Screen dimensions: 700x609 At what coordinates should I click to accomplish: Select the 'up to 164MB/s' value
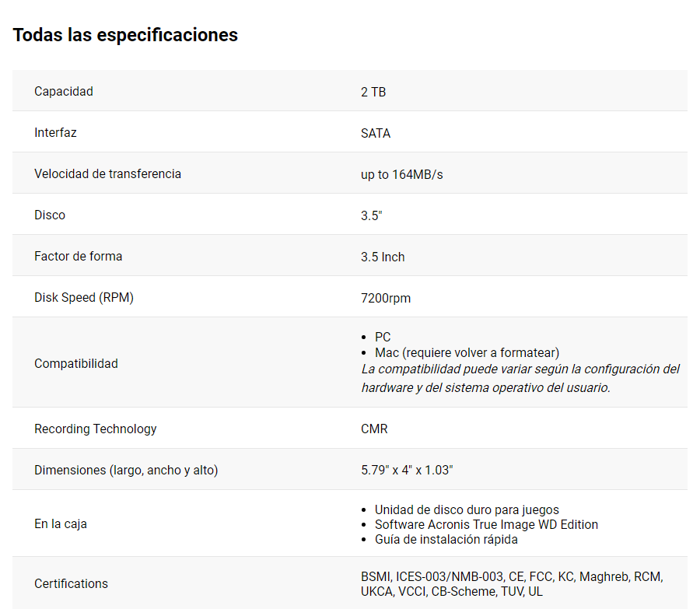[401, 174]
